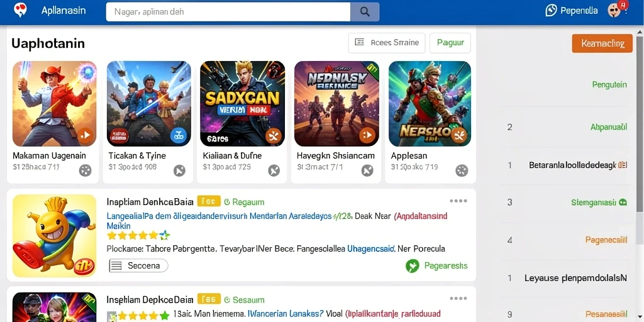Click the yellow Fec badge on DenkceBaia
The image size is (644, 322).
(x=209, y=201)
